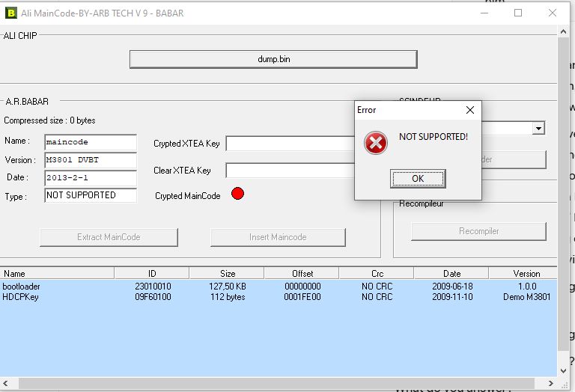575x392 pixels.
Task: Click date value 2009-06-18
Action: pyautogui.click(x=452, y=286)
